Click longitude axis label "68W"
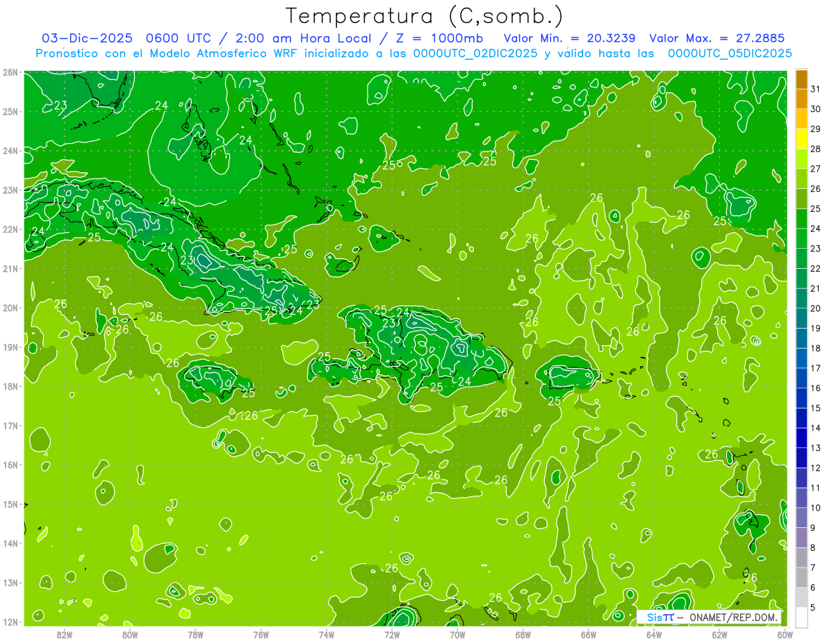Image resolution: width=834 pixels, height=644 pixels. pos(523,634)
